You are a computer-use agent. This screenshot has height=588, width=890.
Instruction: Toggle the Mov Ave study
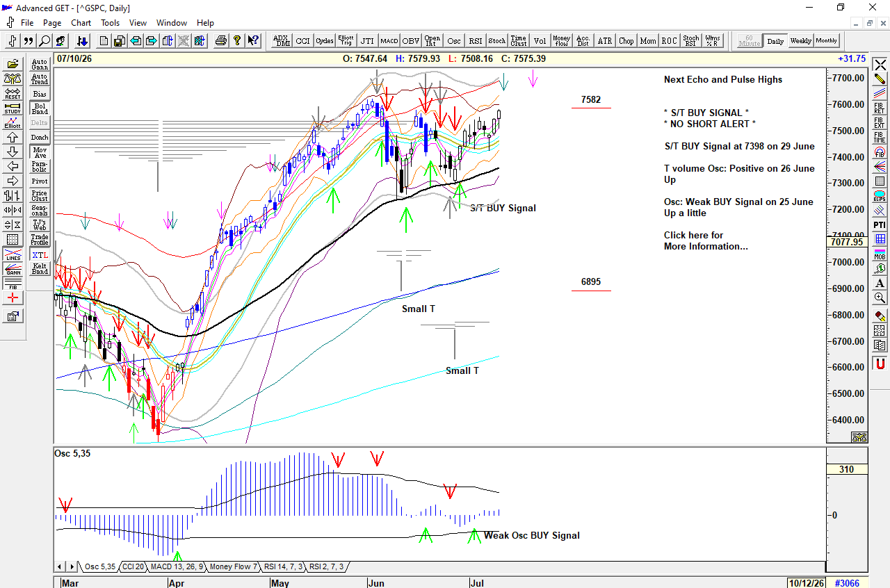pos(40,152)
